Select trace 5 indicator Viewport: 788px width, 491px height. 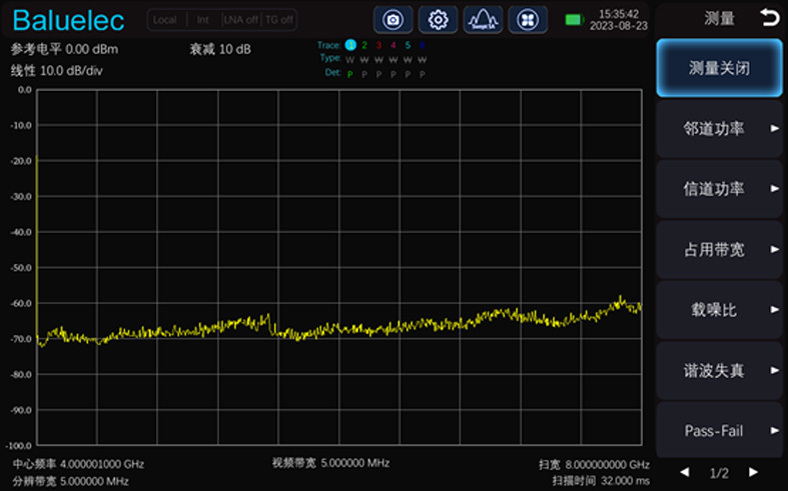[x=408, y=45]
